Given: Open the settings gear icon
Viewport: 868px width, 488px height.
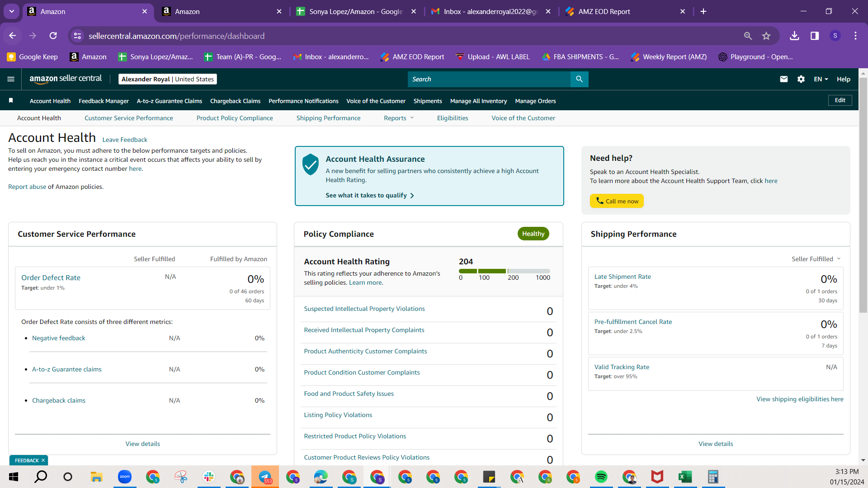Looking at the screenshot, I should click(801, 79).
